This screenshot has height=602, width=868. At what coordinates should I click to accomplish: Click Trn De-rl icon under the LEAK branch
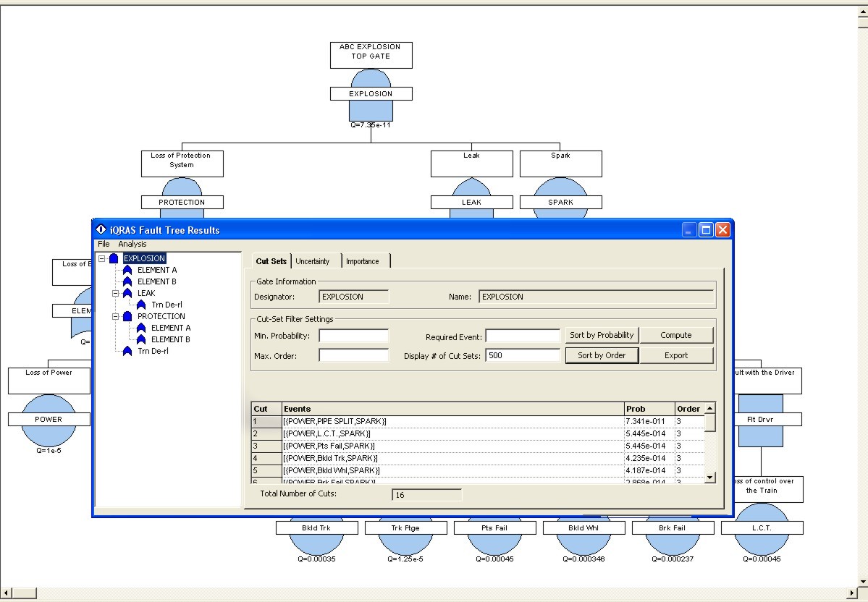(x=141, y=305)
